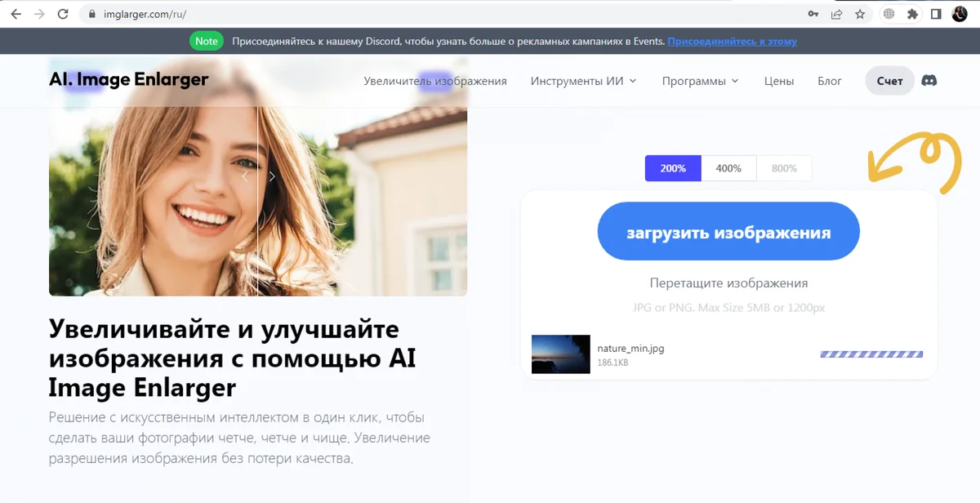This screenshot has width=980, height=503.
Task: Open the Chrome profile avatar
Action: 960,14
